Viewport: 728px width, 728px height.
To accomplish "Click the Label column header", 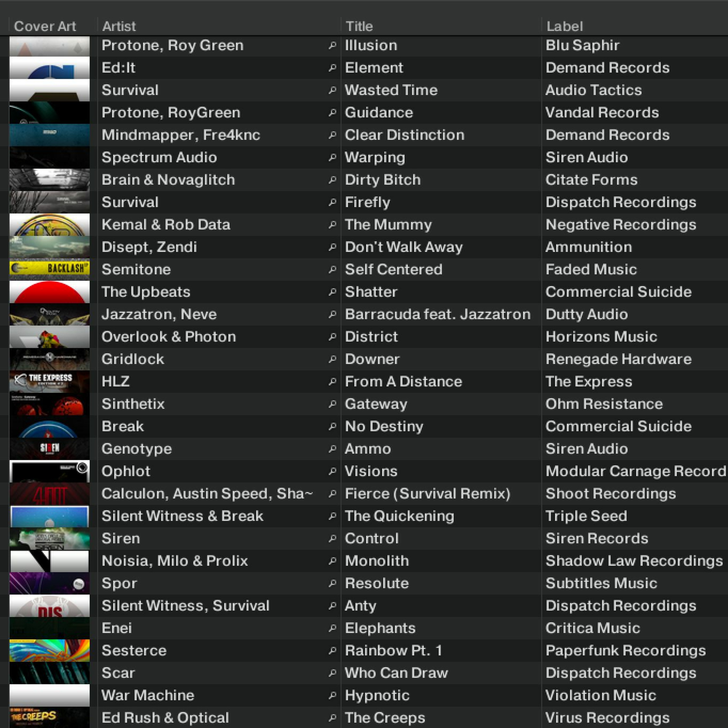I will (x=564, y=26).
